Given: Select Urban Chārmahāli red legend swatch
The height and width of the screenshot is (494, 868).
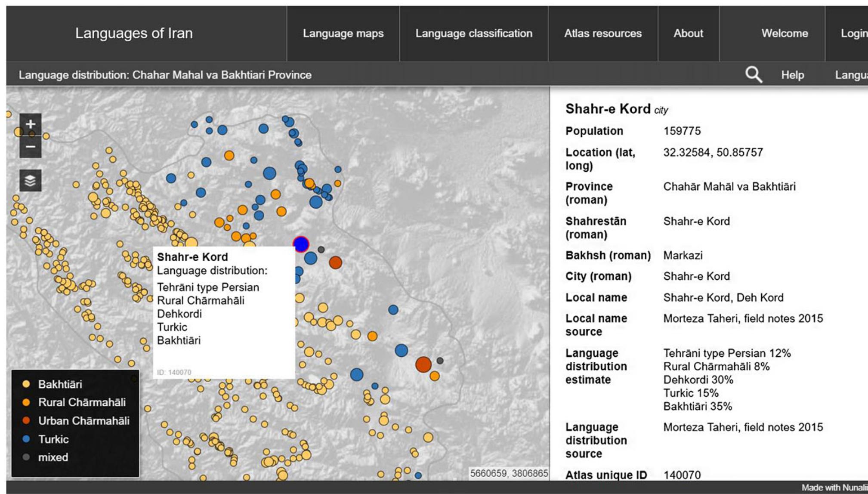Looking at the screenshot, I should (x=26, y=420).
